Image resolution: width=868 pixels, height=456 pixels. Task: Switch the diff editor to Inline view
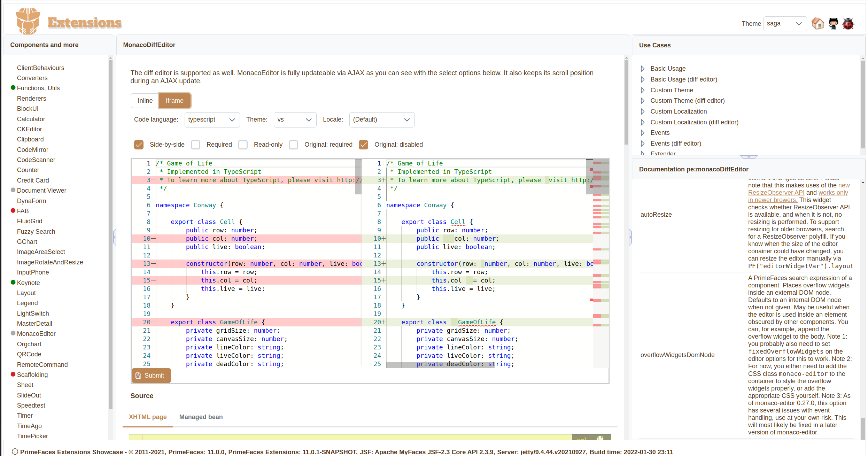[x=145, y=100]
